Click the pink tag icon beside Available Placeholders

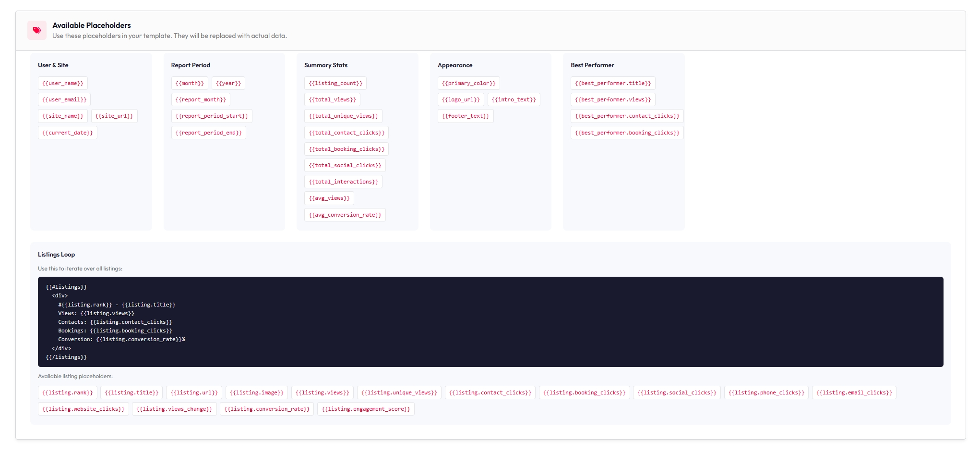click(37, 30)
